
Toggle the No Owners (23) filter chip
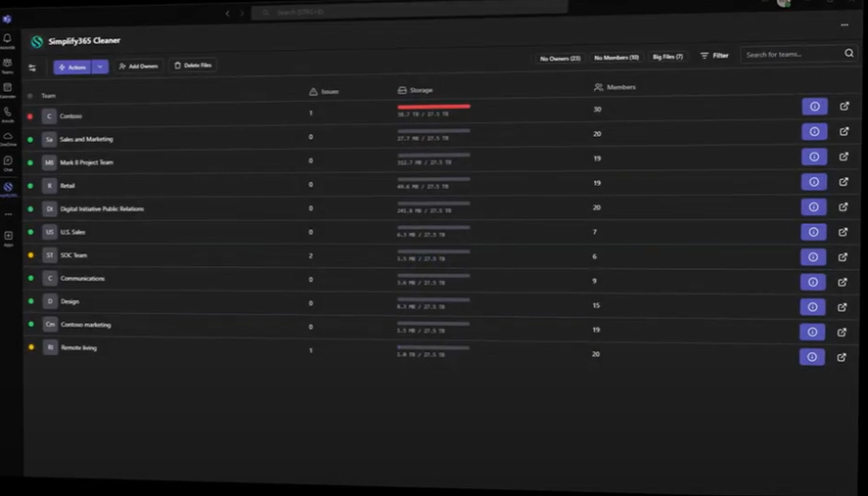[560, 58]
